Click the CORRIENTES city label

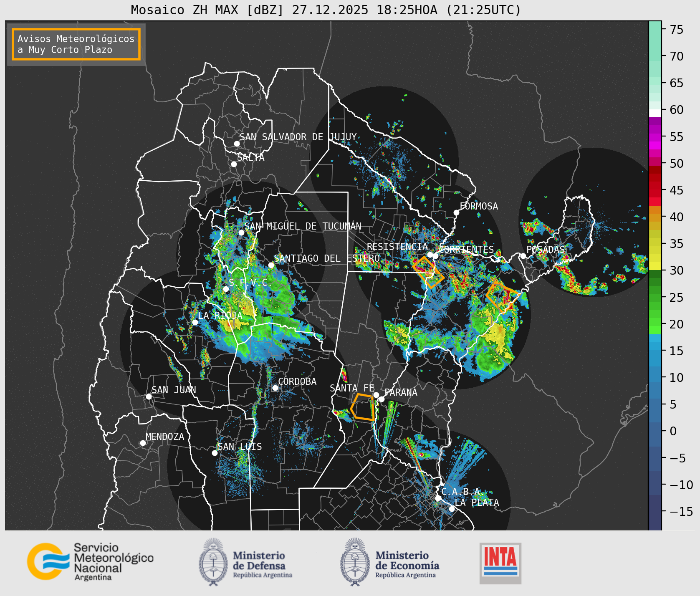[466, 250]
